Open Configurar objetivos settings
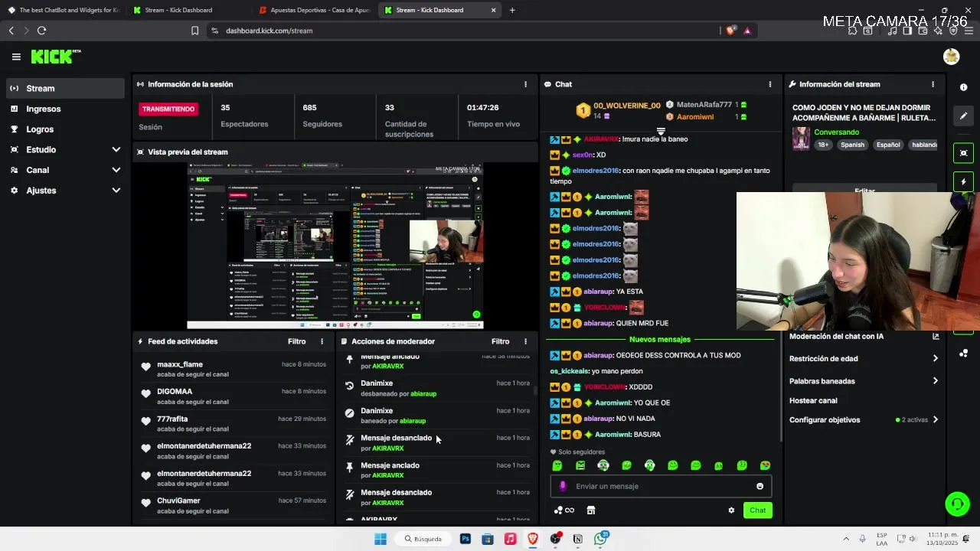The image size is (980, 551). (864, 419)
